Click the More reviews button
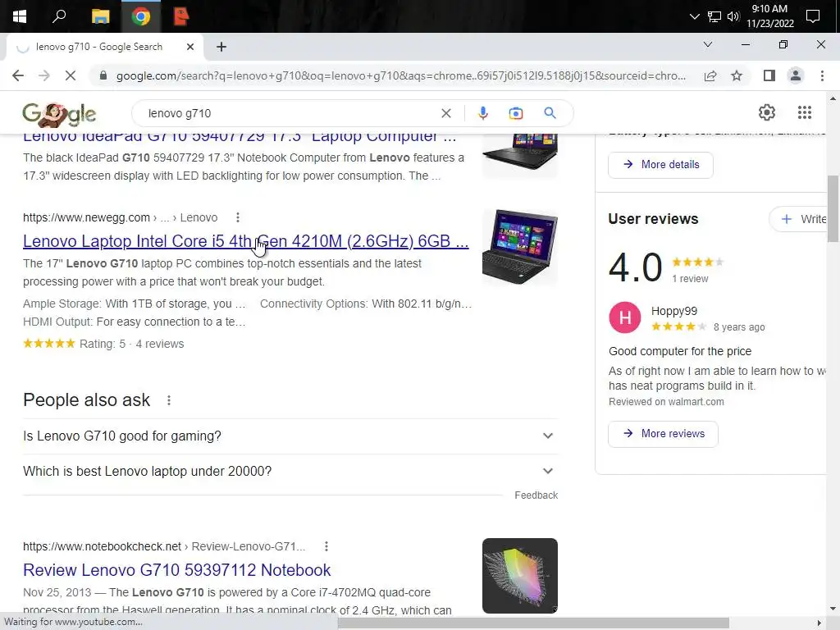840x630 pixels. (663, 433)
